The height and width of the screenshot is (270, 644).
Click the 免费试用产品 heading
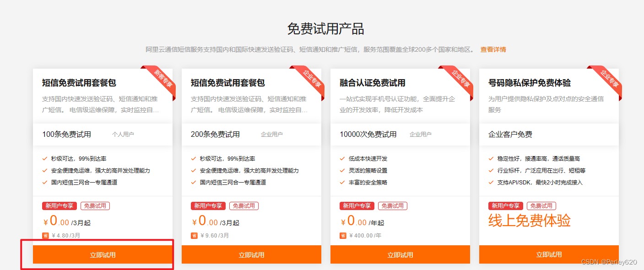(x=325, y=29)
